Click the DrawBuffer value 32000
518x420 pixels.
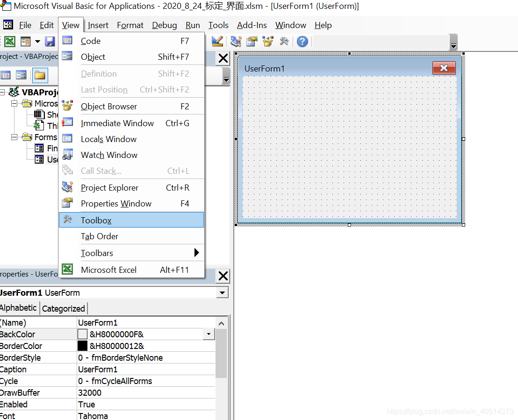coord(146,392)
